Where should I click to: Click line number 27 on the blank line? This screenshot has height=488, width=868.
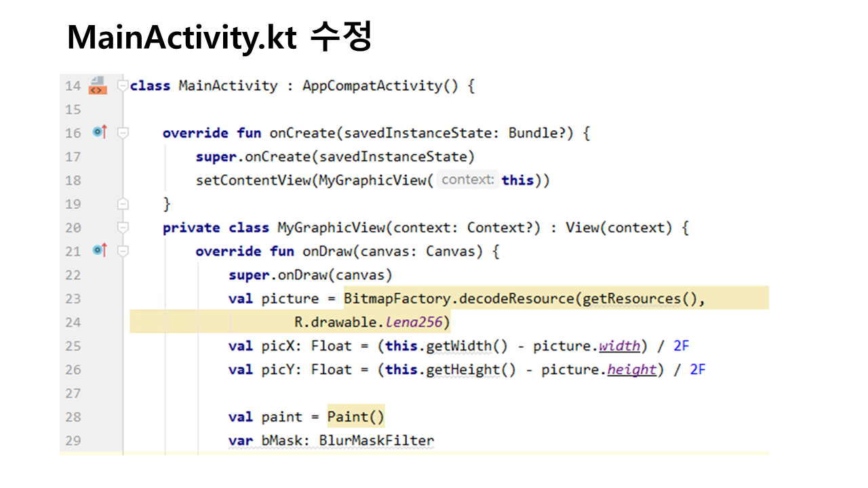[x=73, y=393]
